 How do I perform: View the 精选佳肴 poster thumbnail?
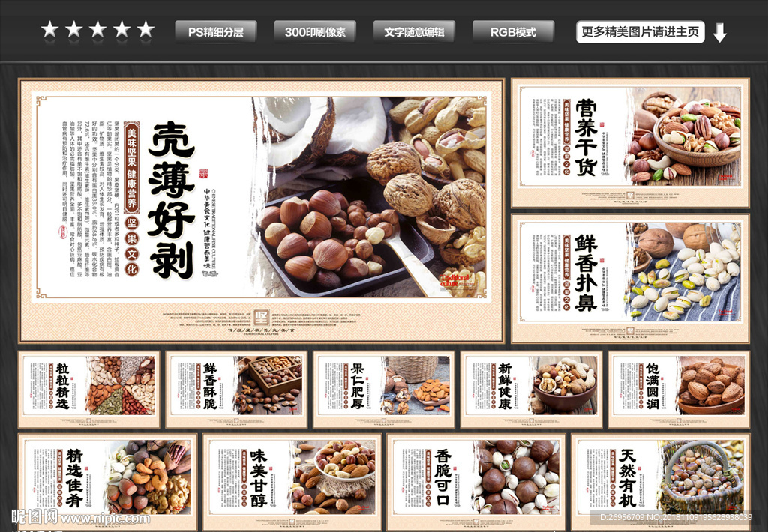pyautogui.click(x=108, y=482)
